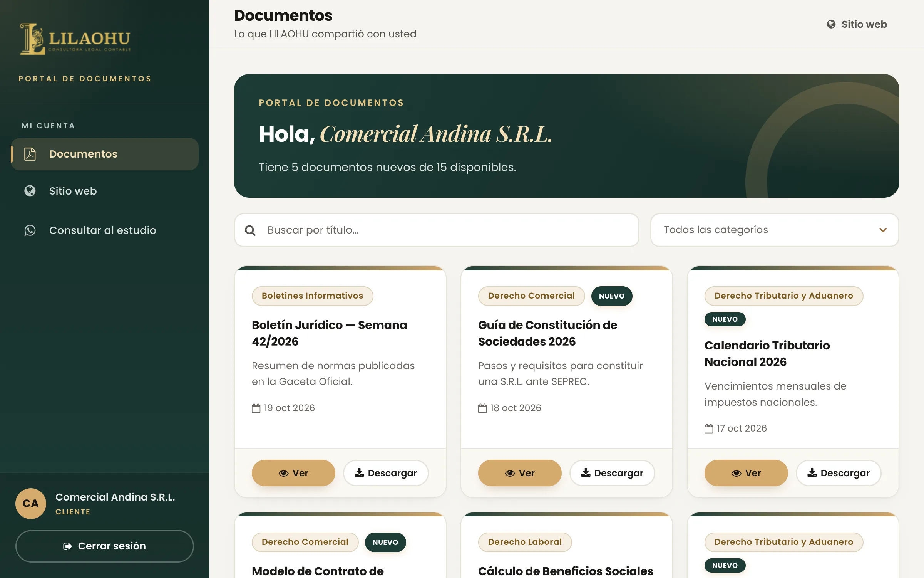The height and width of the screenshot is (578, 924).
Task: Click the Derecho Laboral category tag
Action: point(525,542)
